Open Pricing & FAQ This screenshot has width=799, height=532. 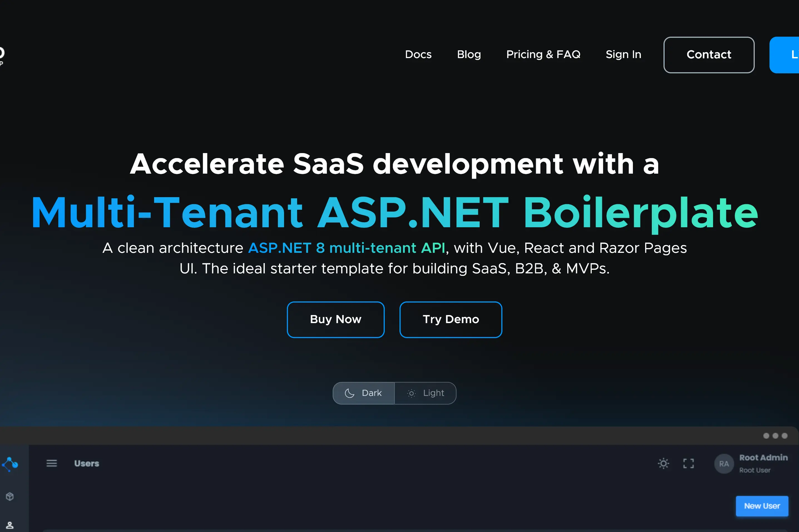tap(543, 55)
